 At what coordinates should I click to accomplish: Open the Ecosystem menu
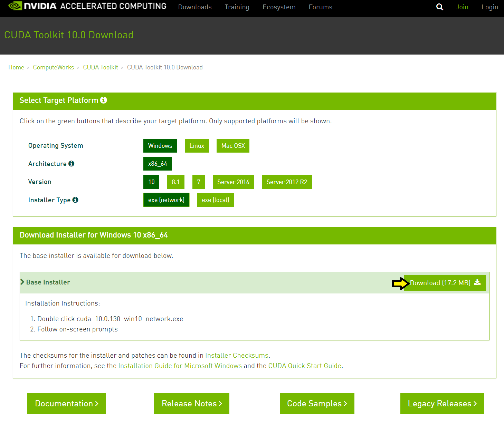tap(279, 7)
